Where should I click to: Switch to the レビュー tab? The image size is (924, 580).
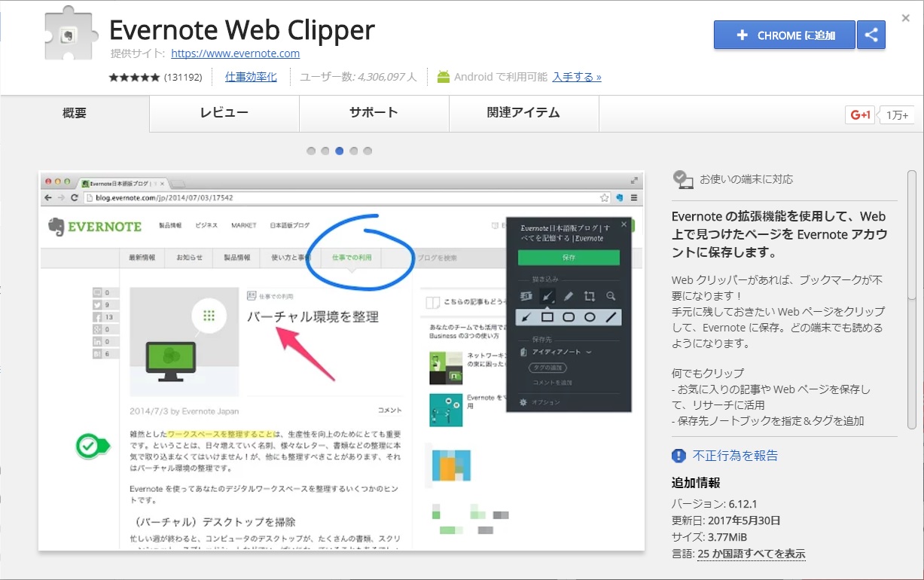coord(223,112)
